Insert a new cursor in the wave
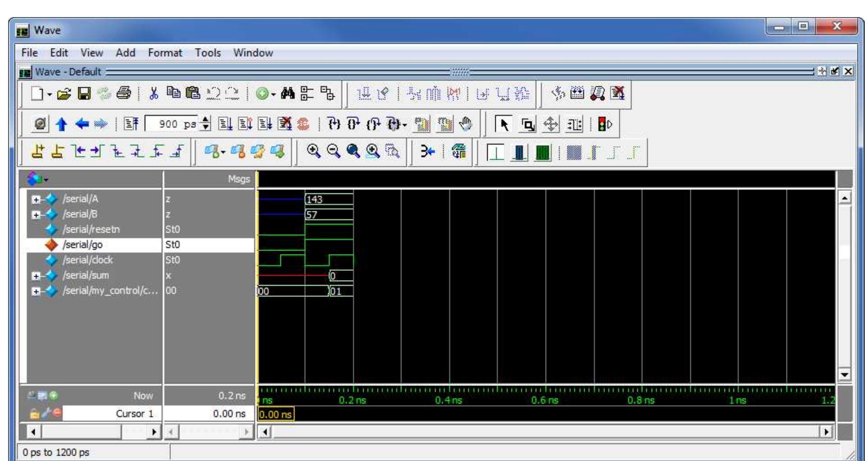Screen dimensions: 868x461 coord(38,152)
